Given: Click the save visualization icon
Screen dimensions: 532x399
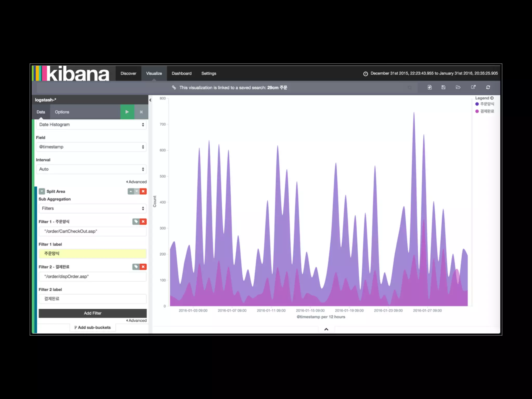Looking at the screenshot, I should click(443, 87).
